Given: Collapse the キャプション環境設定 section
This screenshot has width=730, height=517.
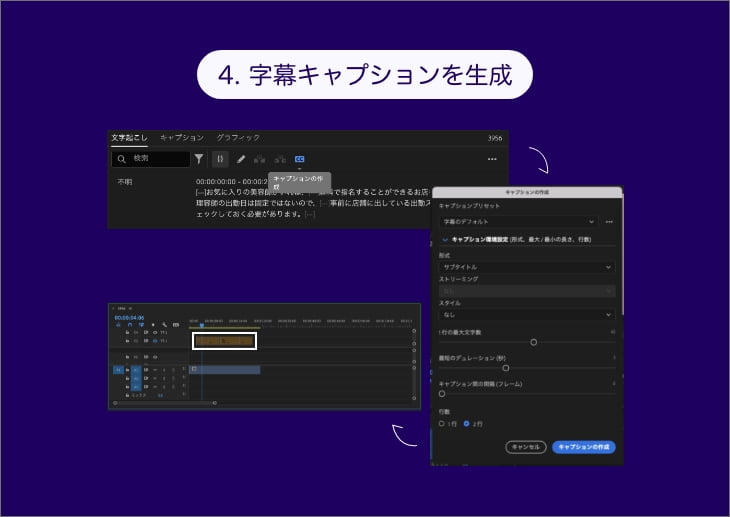Looking at the screenshot, I should (x=445, y=240).
